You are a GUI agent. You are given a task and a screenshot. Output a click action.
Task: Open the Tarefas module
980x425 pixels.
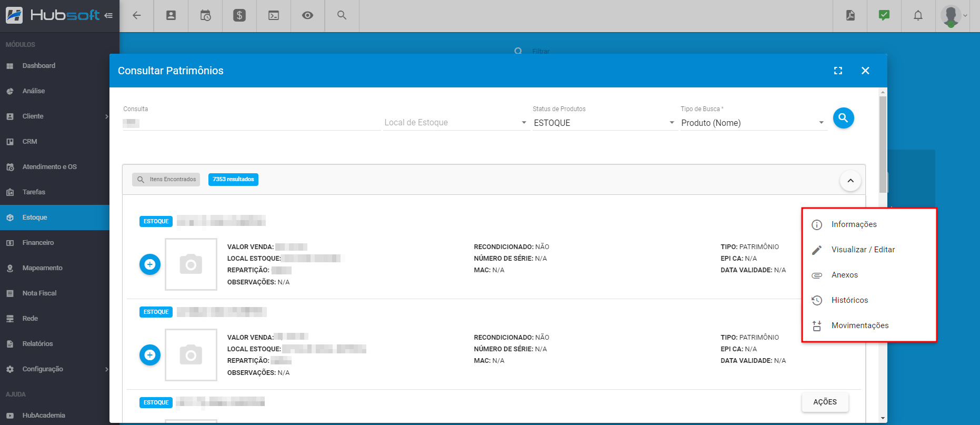tap(55, 192)
